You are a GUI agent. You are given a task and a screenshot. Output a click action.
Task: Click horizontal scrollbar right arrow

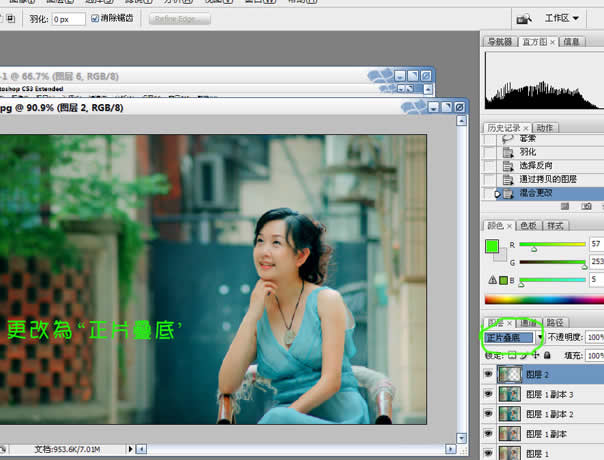click(x=450, y=449)
